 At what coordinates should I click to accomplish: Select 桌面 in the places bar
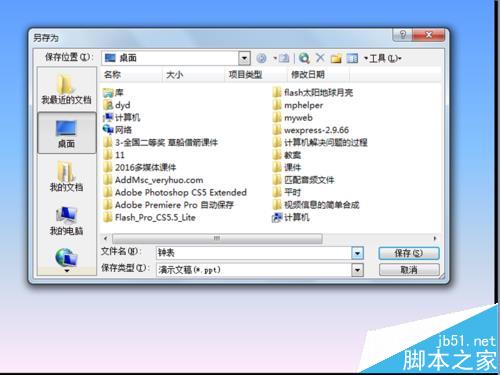coord(66,133)
